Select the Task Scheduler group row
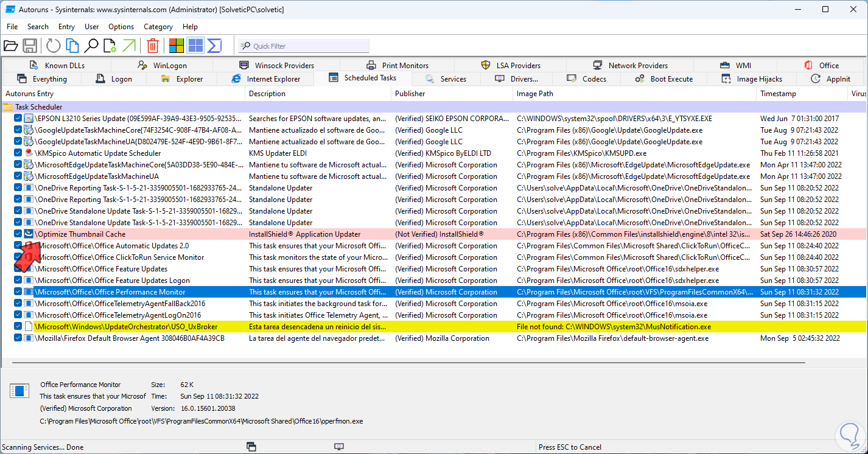Image resolution: width=868 pixels, height=454 pixels. 434,107
